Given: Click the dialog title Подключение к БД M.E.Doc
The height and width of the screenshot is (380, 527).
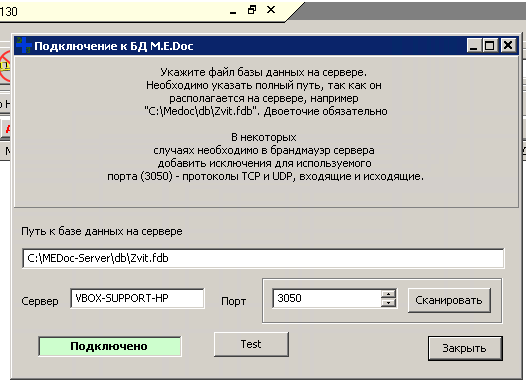Looking at the screenshot, I should click(114, 46).
